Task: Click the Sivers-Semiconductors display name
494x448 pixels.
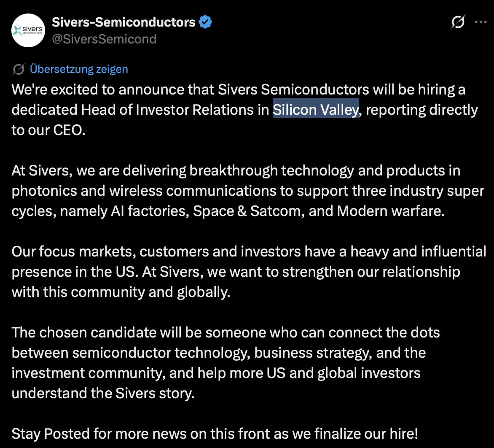Action: 123,22
